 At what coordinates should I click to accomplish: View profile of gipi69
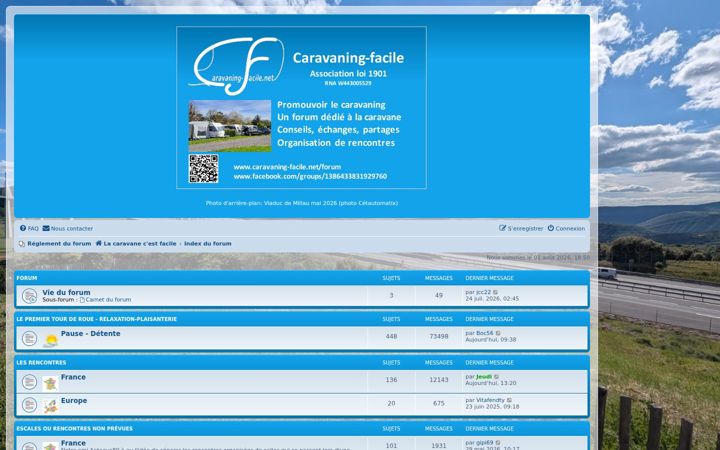tap(484, 443)
